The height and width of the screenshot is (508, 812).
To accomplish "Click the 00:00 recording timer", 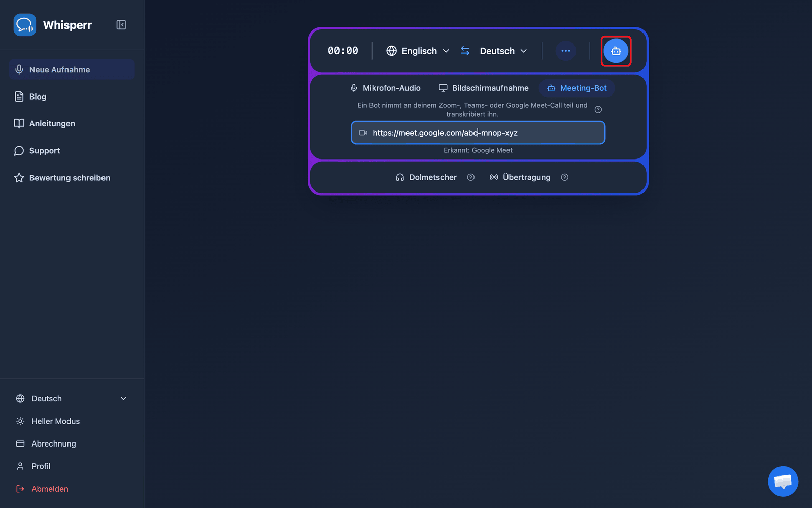I will tap(343, 51).
